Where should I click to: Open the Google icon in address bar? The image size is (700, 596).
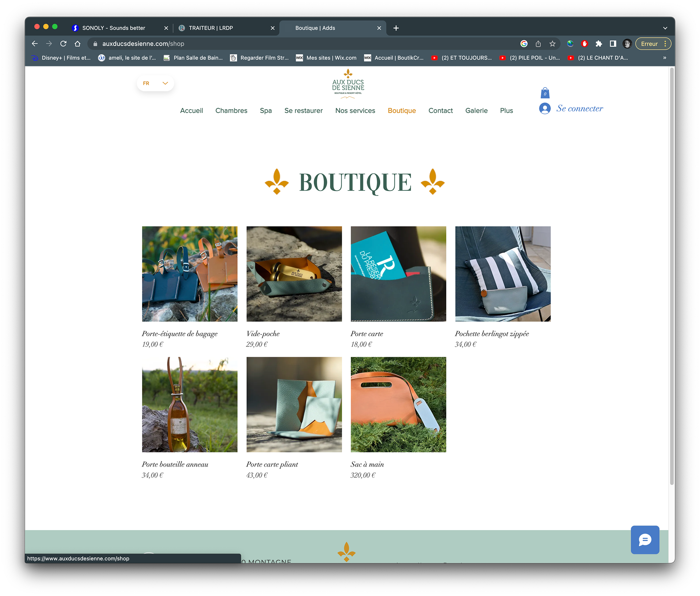[524, 44]
